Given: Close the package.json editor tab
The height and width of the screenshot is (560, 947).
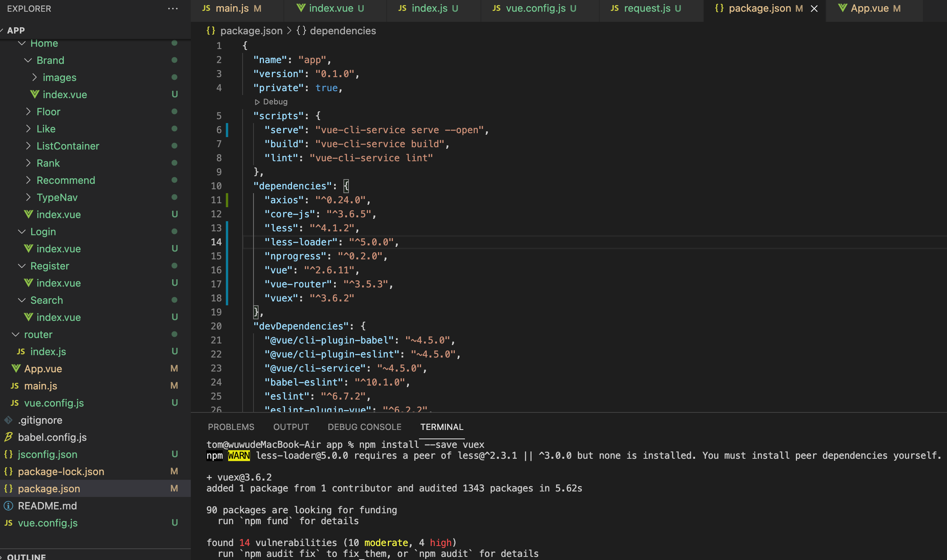Looking at the screenshot, I should click(x=814, y=9).
